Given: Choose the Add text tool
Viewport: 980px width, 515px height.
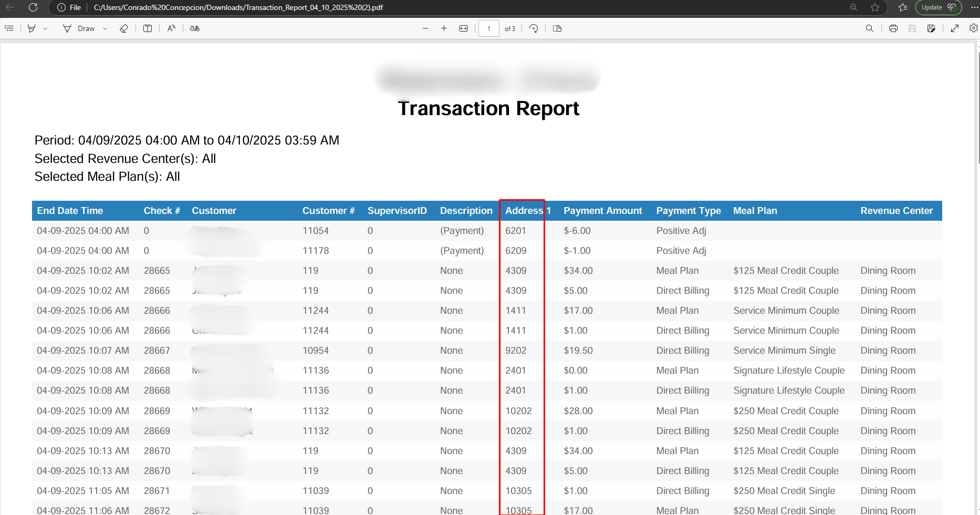Looking at the screenshot, I should tap(148, 28).
